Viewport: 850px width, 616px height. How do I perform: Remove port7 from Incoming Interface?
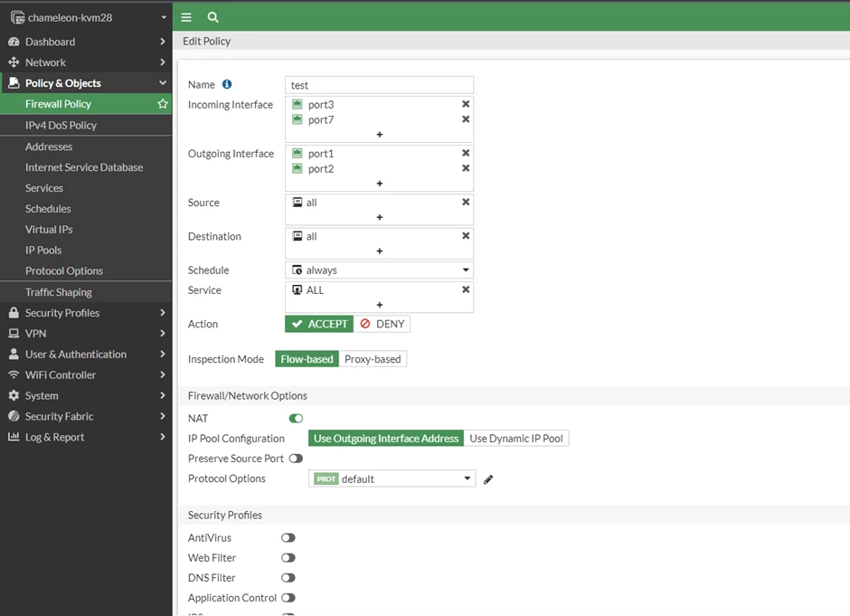pyautogui.click(x=465, y=119)
